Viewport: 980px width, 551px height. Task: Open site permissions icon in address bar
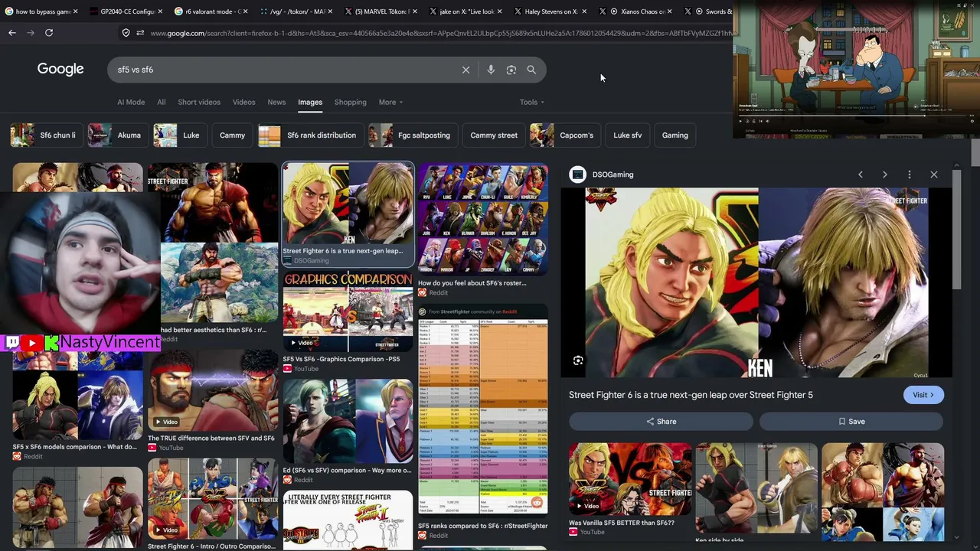pyautogui.click(x=140, y=33)
